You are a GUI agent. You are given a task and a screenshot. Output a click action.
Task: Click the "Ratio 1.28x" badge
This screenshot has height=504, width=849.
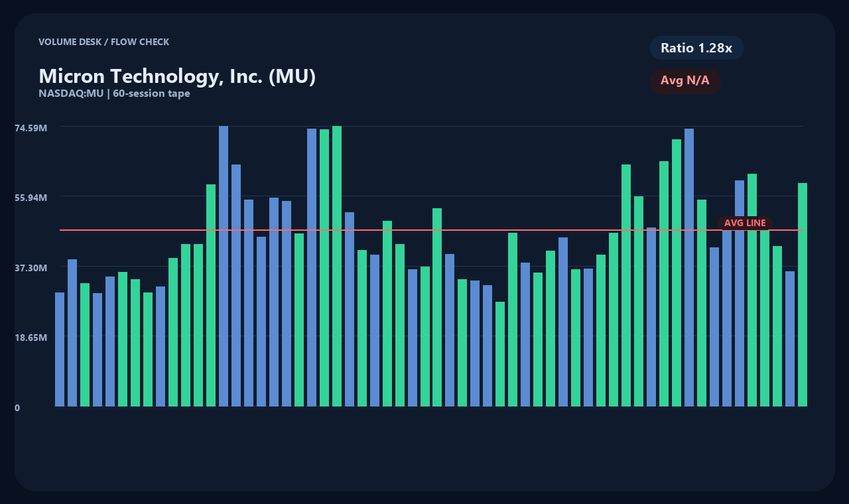pos(696,48)
